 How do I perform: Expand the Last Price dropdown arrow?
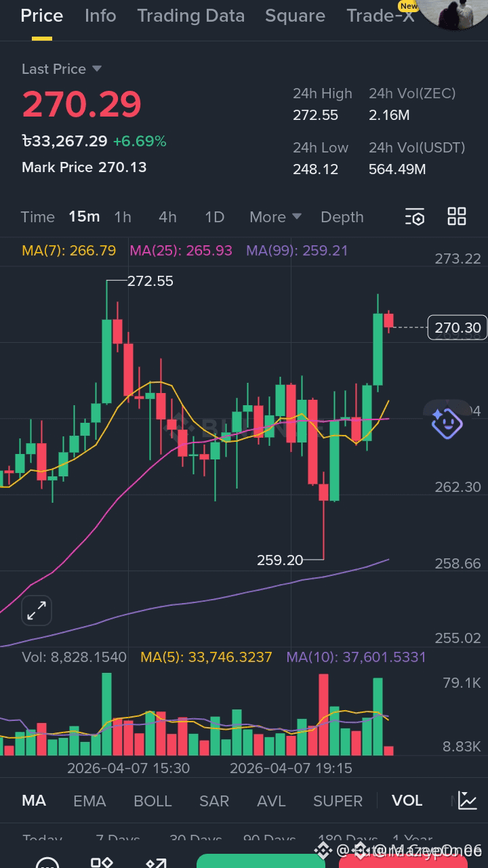96,69
